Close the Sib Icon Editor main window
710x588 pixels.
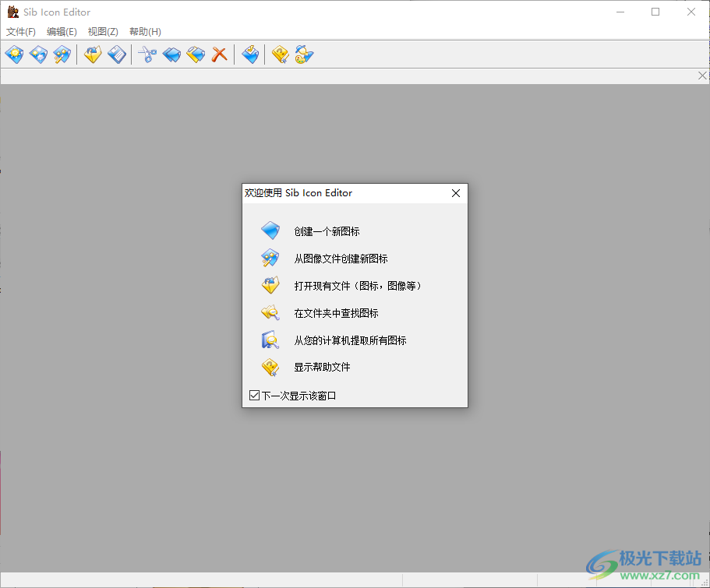click(x=691, y=12)
